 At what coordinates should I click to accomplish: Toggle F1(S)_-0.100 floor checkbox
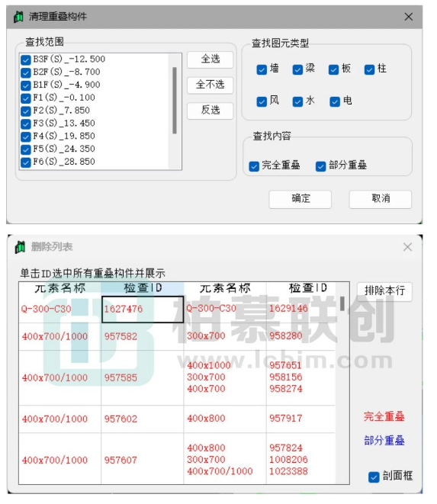tap(25, 98)
